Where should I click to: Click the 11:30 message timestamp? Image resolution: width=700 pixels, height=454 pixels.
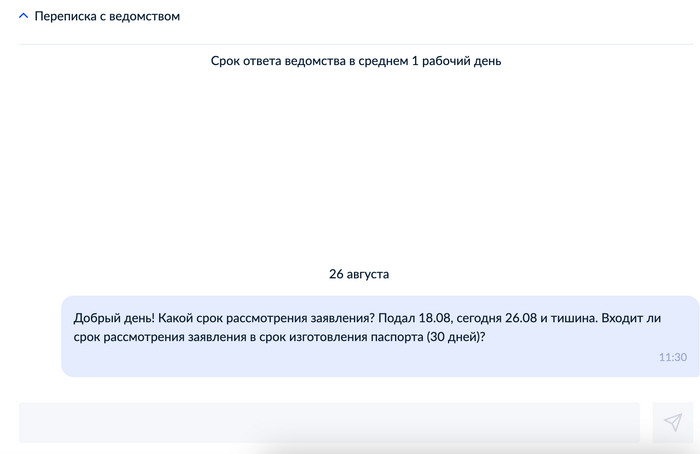tap(672, 357)
